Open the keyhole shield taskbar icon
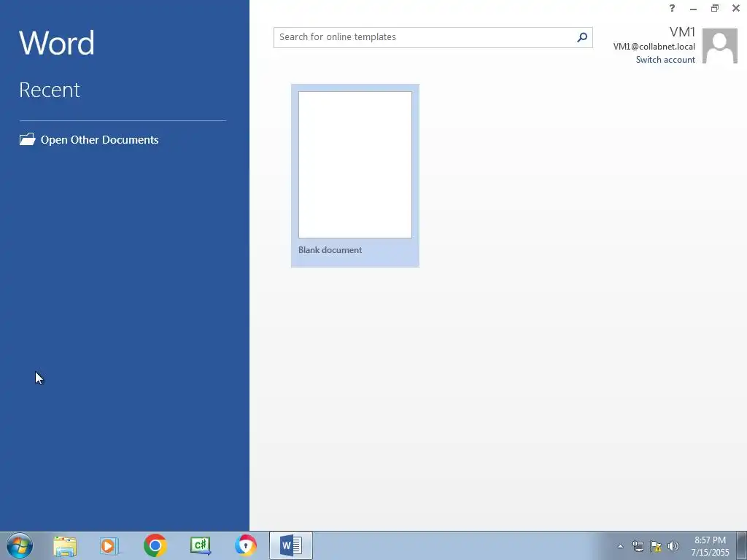This screenshot has width=747, height=560. [246, 545]
